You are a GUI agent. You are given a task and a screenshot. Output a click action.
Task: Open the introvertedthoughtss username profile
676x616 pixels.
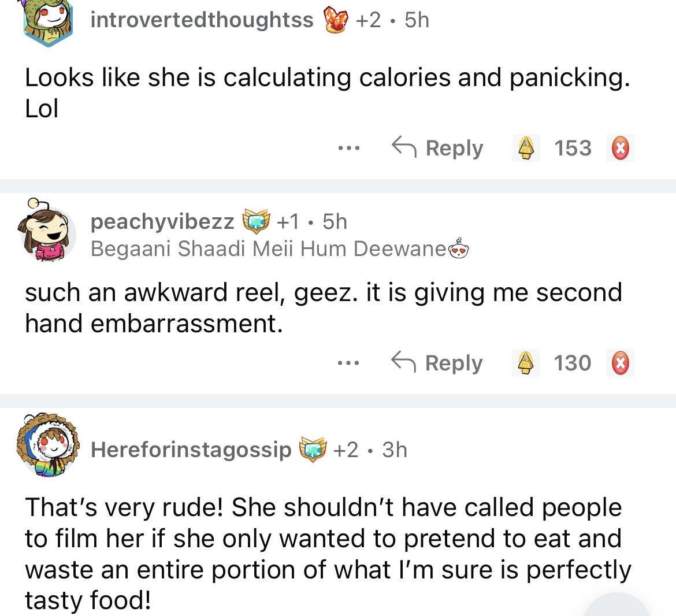(x=202, y=20)
